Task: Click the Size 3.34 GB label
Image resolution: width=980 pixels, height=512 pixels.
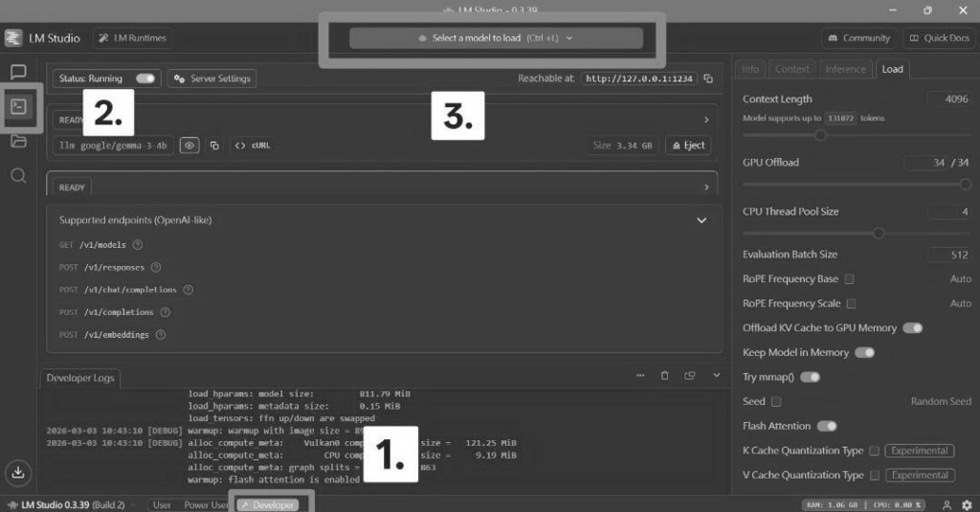Action: [x=622, y=145]
